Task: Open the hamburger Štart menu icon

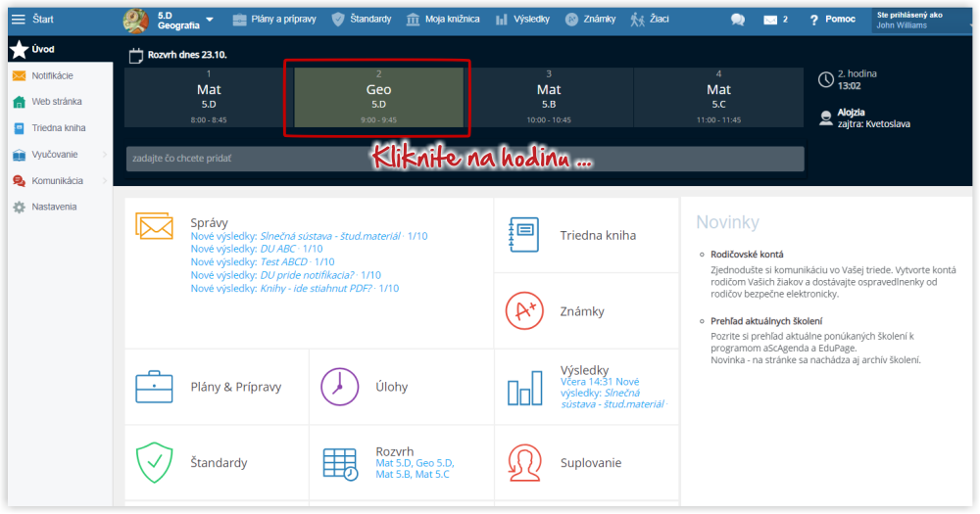Action: tap(18, 20)
